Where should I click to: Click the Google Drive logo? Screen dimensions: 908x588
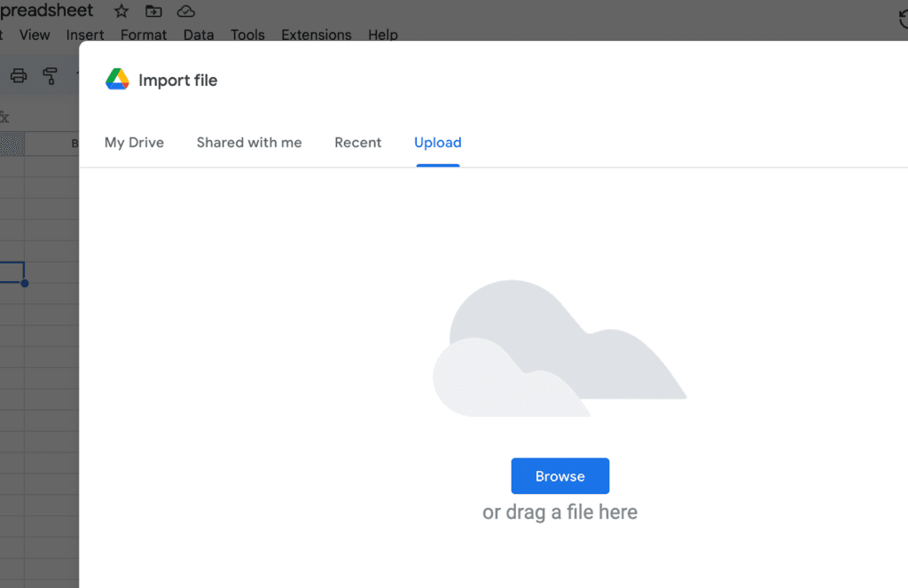[x=116, y=79]
